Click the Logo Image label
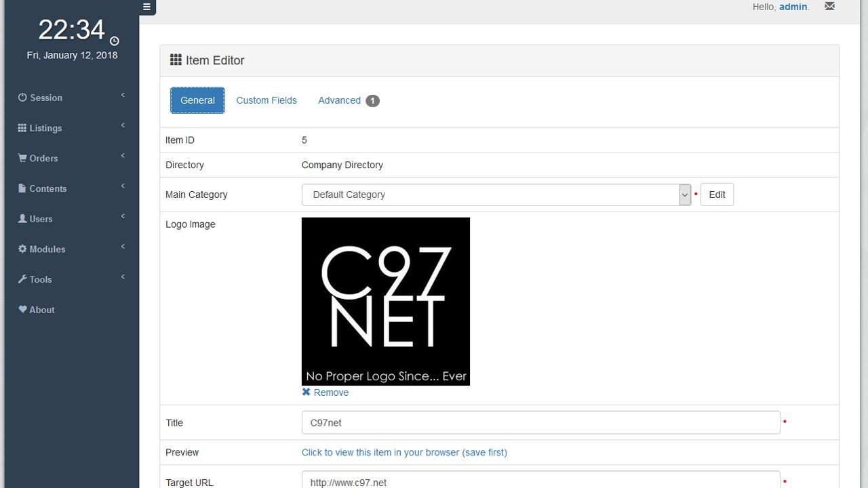Viewport: 868px width, 488px height. (x=191, y=224)
